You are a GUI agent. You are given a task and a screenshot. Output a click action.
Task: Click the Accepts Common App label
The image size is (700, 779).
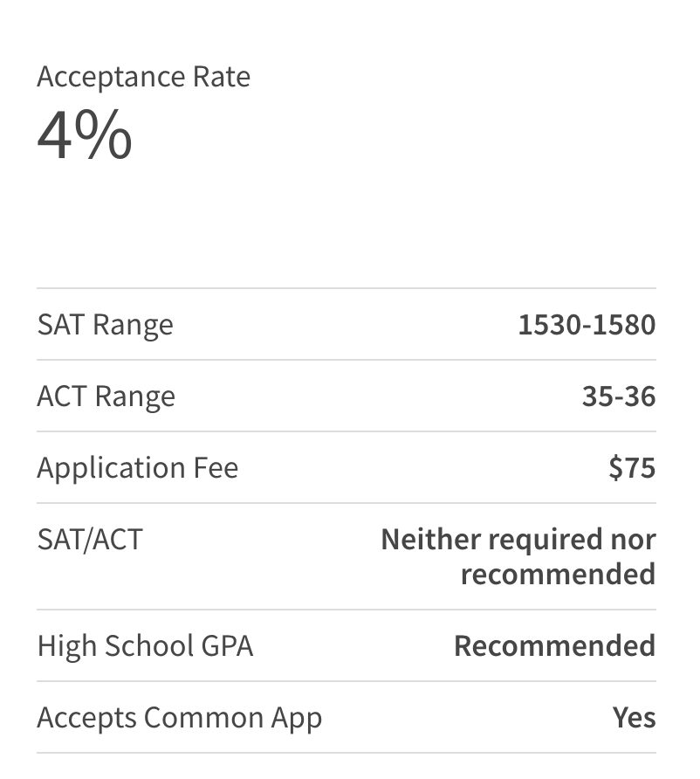[x=180, y=719]
